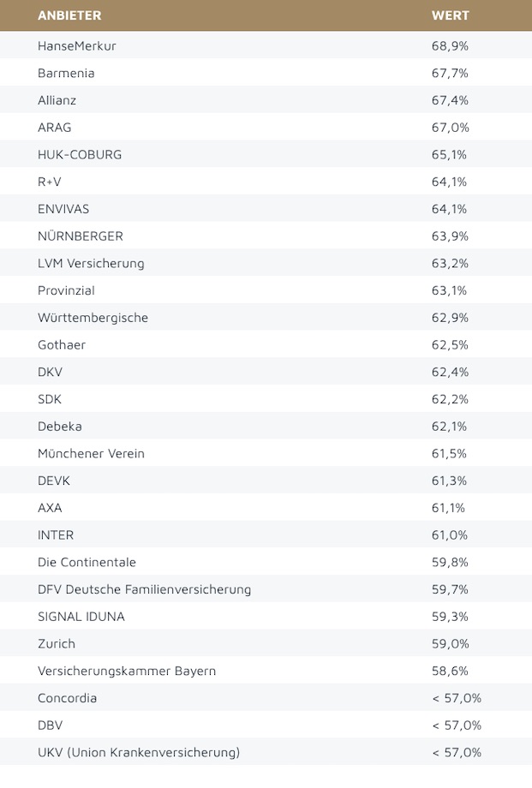Select LVM Versicherung in the table
The height and width of the screenshot is (788, 532).
coord(91,263)
